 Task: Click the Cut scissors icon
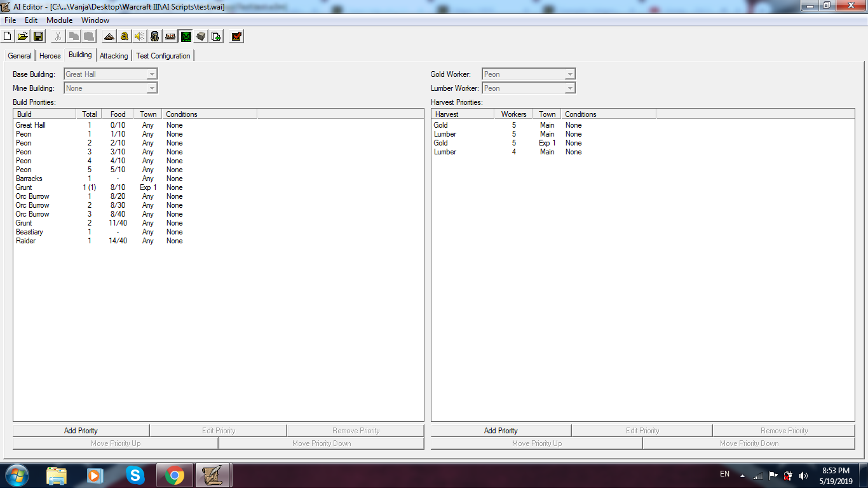pos(58,36)
